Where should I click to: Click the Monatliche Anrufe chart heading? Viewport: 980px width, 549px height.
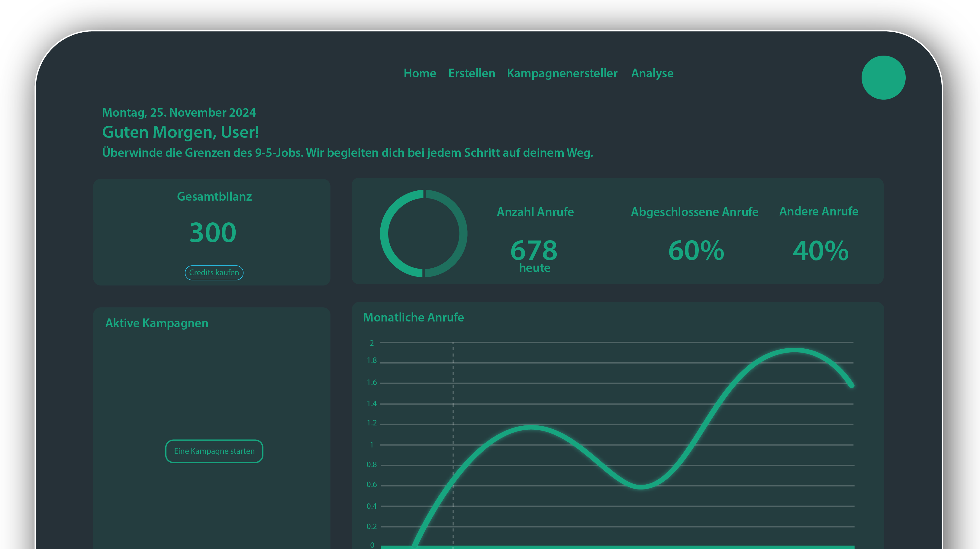click(x=414, y=317)
